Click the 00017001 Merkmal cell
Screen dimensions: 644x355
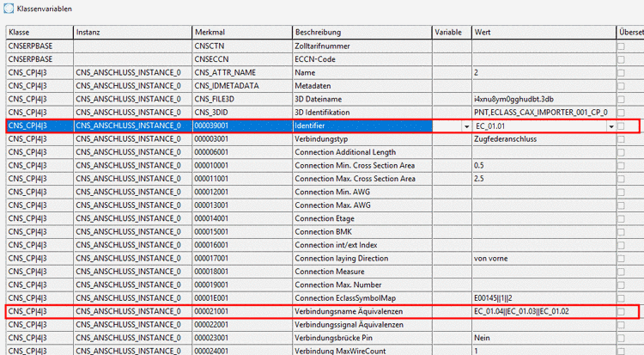(x=242, y=259)
